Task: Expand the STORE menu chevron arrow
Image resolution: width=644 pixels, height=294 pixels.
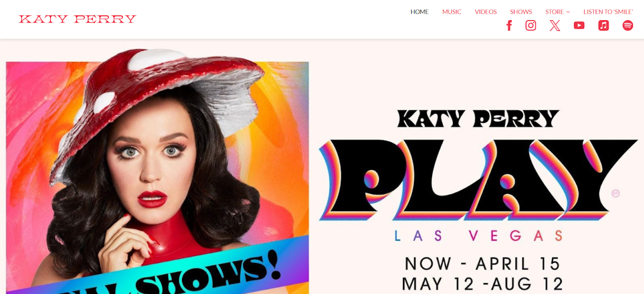Action: [568, 12]
